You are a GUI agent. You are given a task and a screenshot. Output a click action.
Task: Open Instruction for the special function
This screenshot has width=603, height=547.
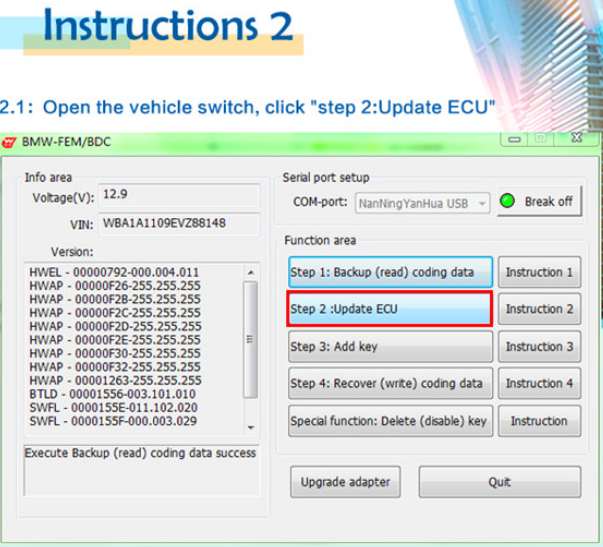(x=539, y=421)
